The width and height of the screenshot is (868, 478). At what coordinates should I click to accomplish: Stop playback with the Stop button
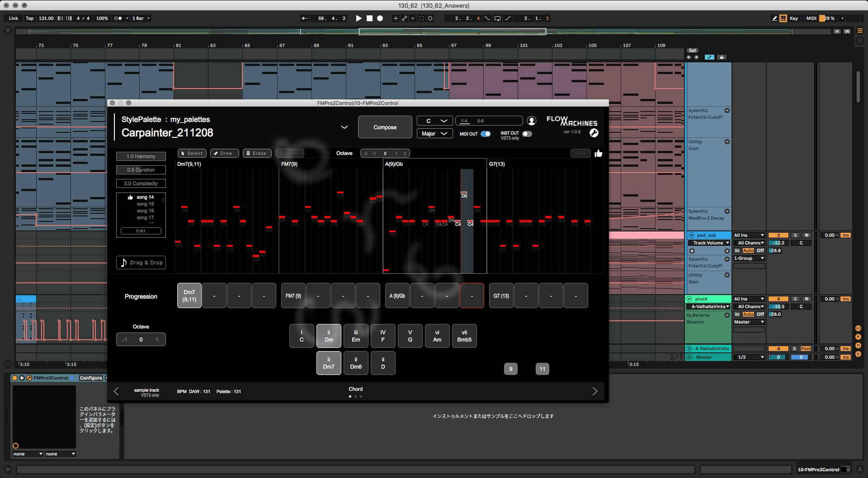369,19
